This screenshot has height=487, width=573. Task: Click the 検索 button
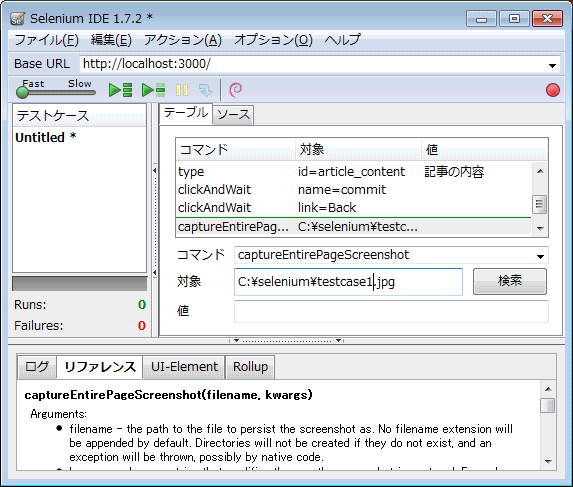(510, 281)
